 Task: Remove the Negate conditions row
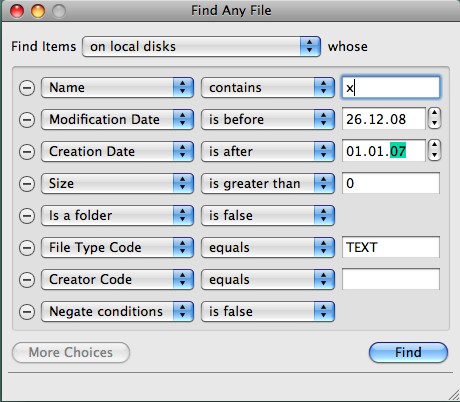pos(27,312)
